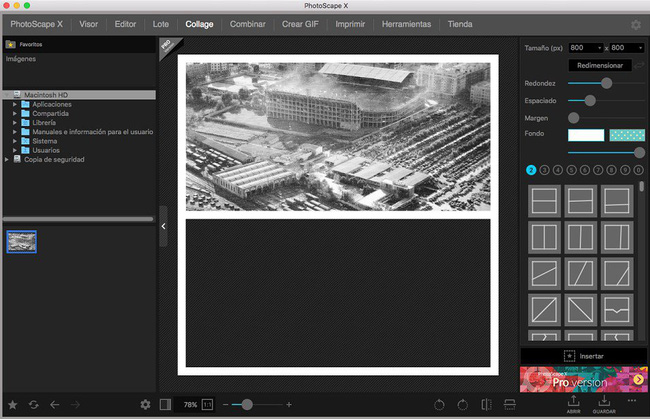Expand the Compartida folder

click(x=15, y=114)
